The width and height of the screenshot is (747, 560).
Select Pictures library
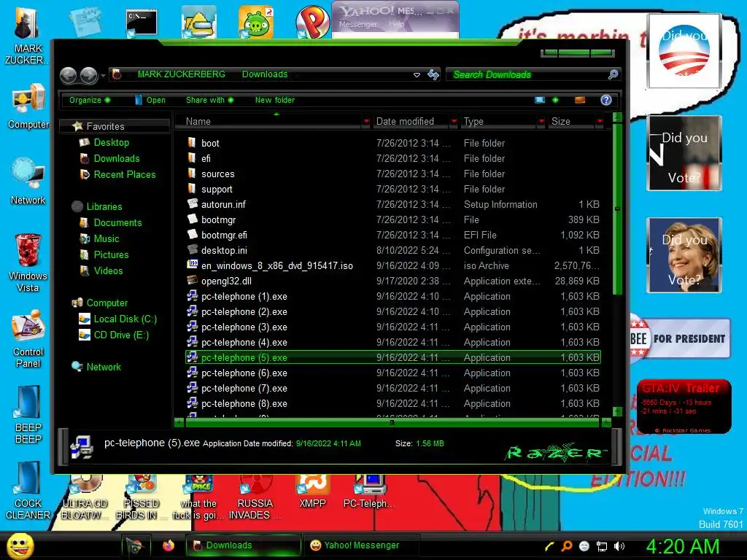click(x=112, y=254)
